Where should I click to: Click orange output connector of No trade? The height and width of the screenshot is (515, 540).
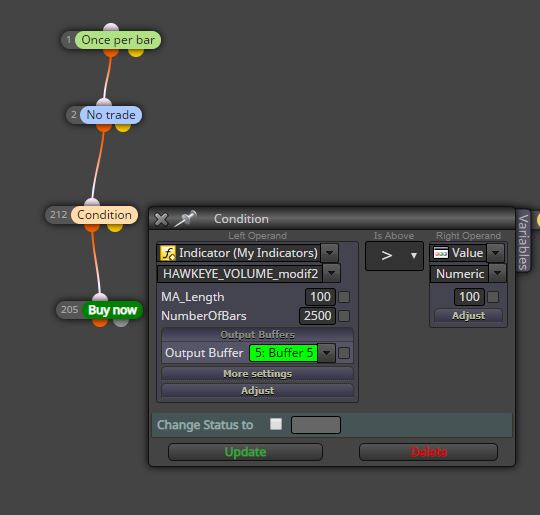104,127
